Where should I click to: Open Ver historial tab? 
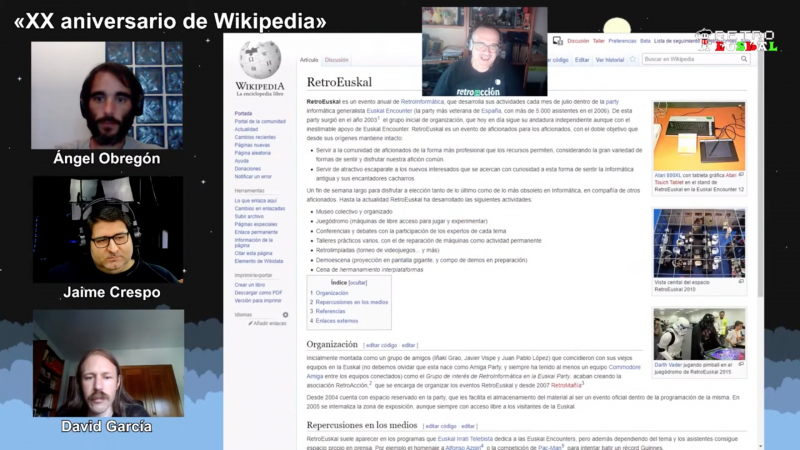[x=610, y=60]
